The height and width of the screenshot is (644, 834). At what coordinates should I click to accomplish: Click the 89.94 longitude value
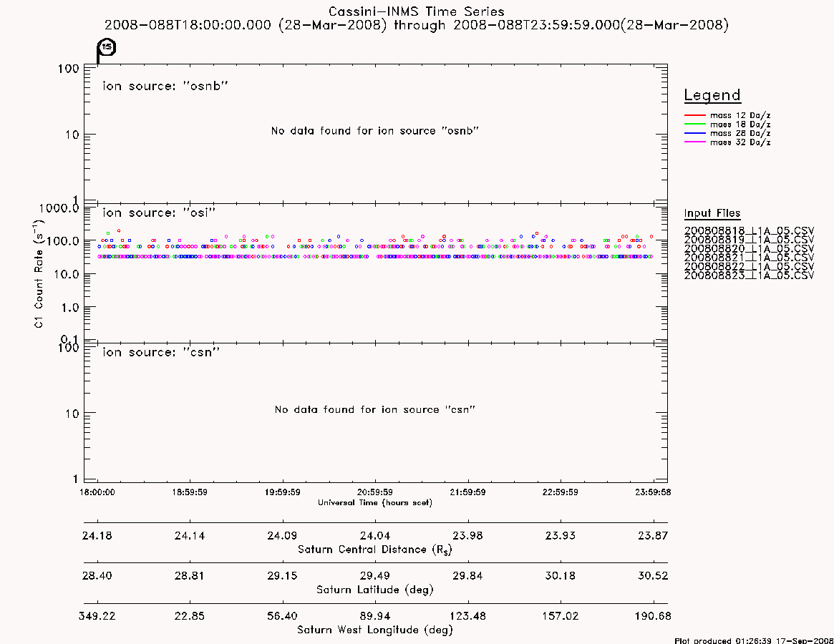point(375,616)
